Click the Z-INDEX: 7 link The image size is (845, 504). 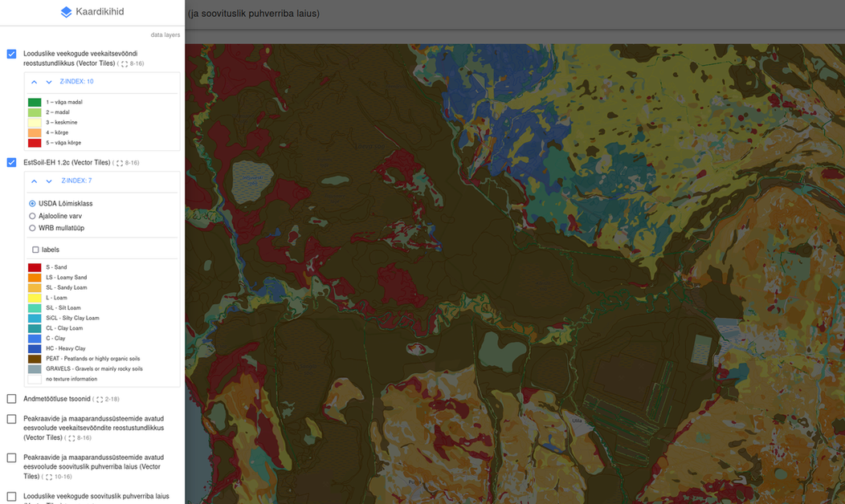coord(76,181)
